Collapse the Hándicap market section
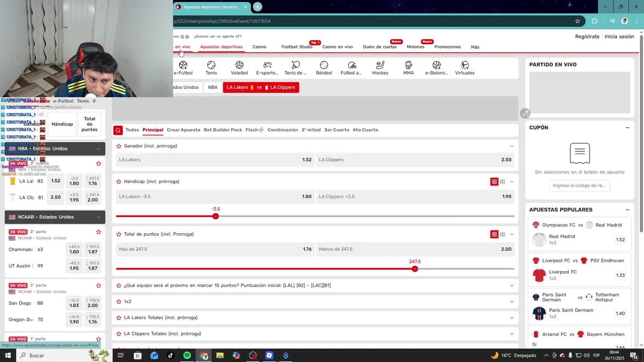The width and height of the screenshot is (644, 362). coord(512,182)
